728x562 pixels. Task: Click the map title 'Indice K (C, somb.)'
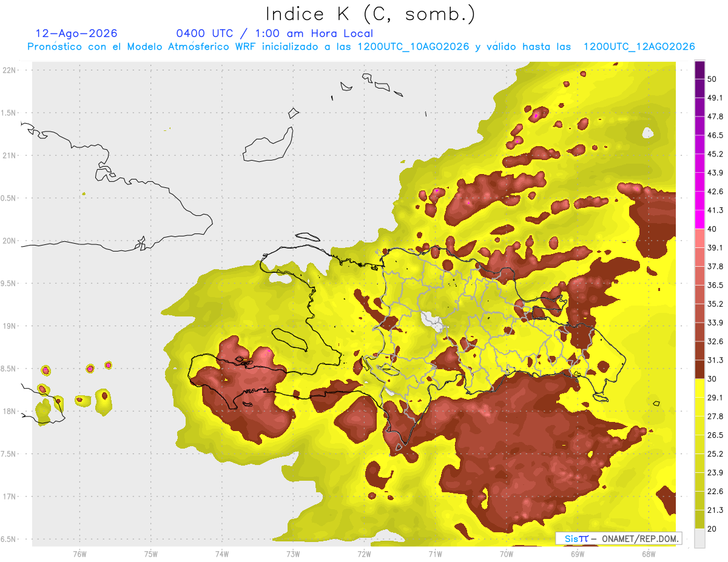pos(371,14)
